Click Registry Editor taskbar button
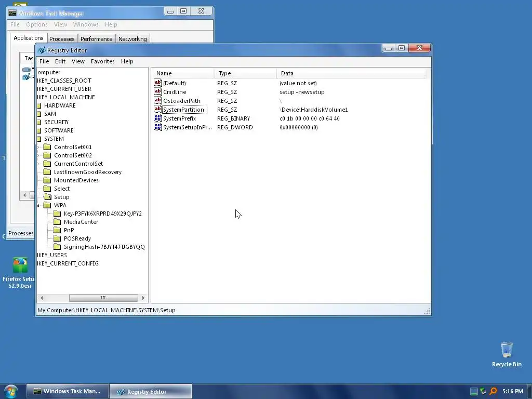 pos(151,392)
